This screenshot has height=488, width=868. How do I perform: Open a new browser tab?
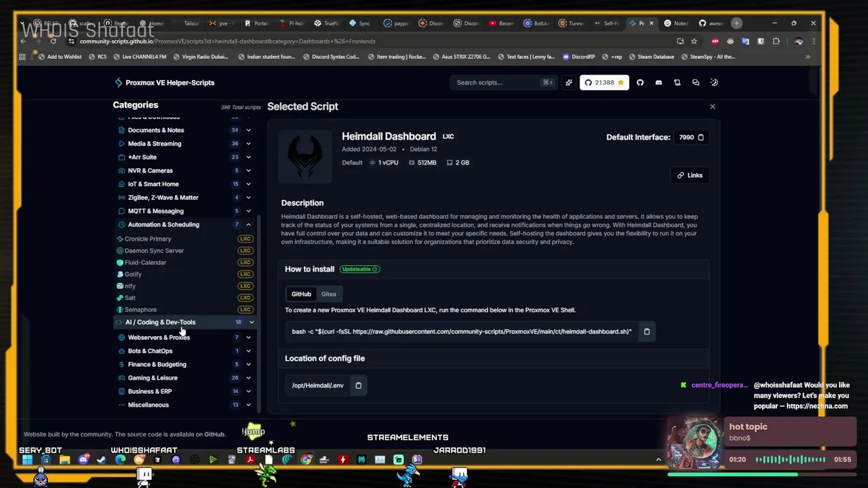pyautogui.click(x=736, y=23)
